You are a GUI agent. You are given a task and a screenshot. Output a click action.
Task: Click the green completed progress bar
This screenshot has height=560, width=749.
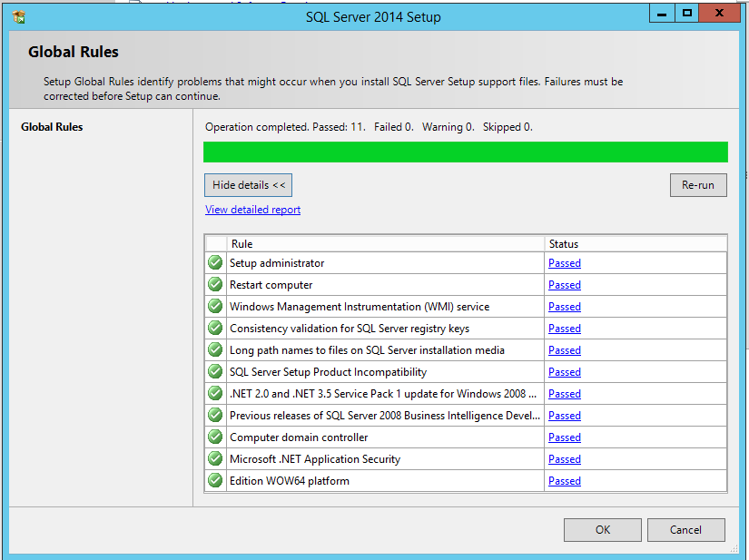pos(465,152)
